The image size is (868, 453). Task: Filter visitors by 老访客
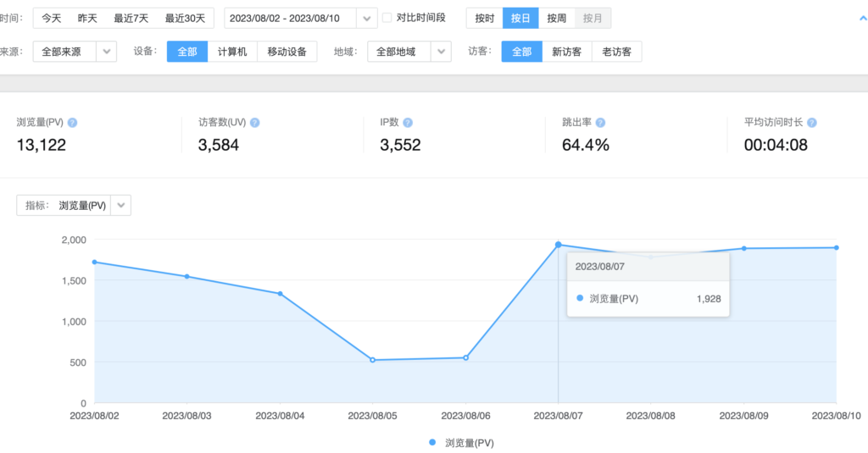(x=617, y=52)
